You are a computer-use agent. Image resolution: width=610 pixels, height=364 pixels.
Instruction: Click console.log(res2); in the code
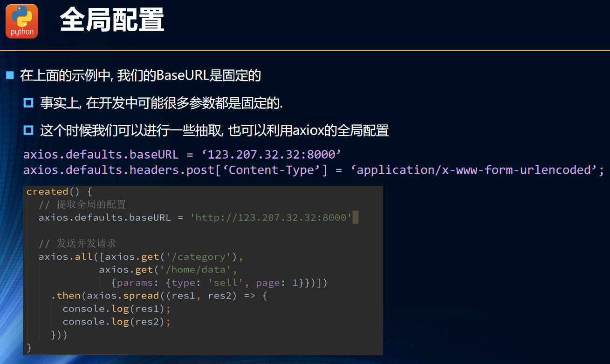coord(117,322)
